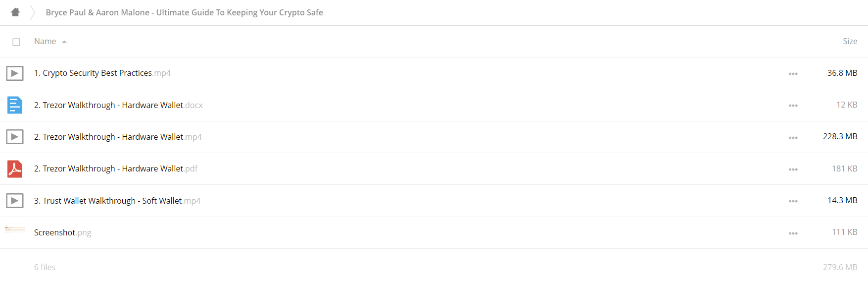
Task: Click the breadcrumb folder title Bryce Paul & Aaron Malone
Action: tap(184, 12)
